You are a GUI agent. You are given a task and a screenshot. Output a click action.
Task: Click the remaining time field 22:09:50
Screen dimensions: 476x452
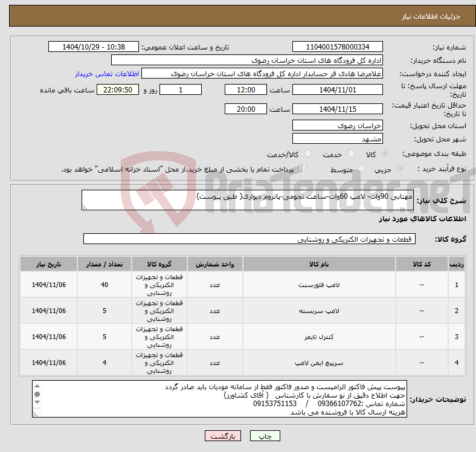(118, 89)
